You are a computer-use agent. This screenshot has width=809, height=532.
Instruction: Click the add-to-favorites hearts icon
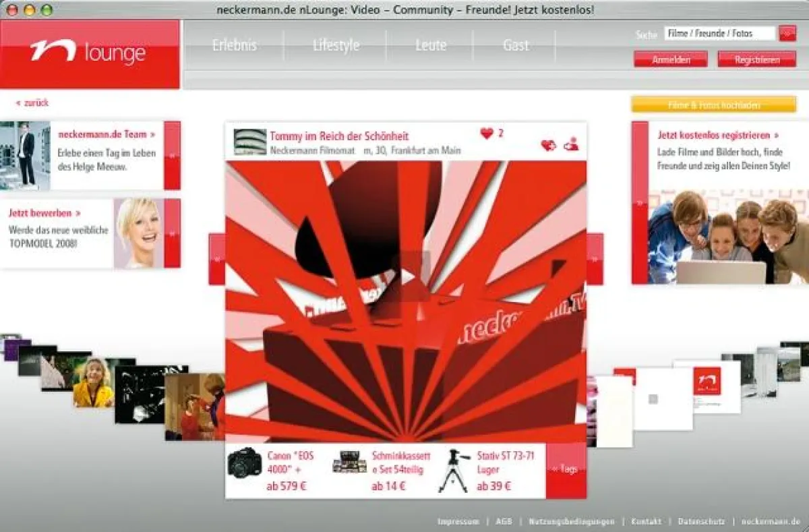[x=549, y=145]
